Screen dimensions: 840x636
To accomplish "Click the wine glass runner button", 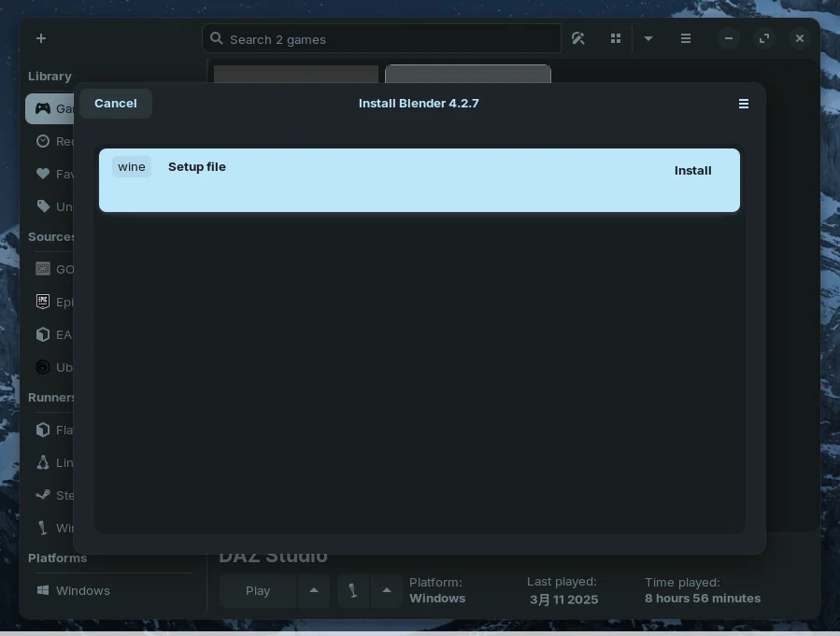I will [353, 590].
